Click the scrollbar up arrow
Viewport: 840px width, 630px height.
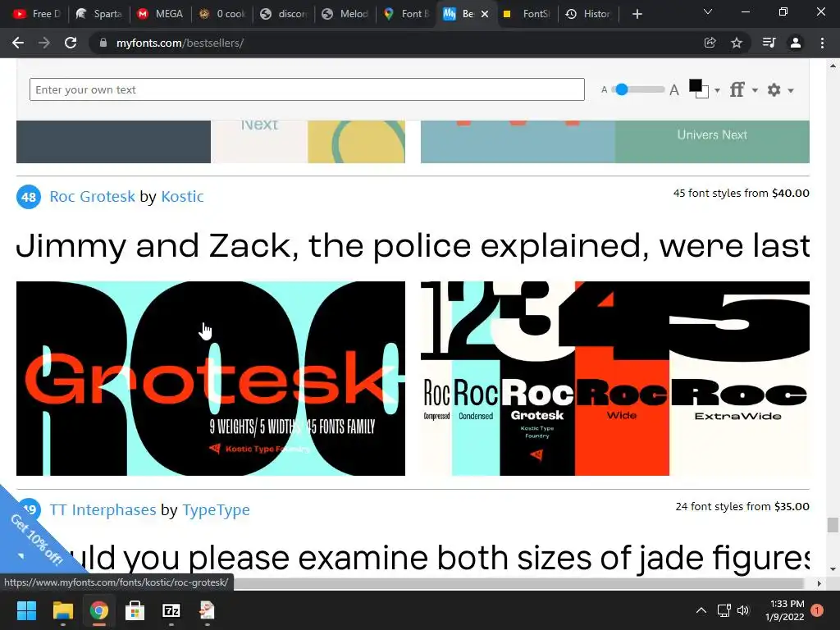click(833, 66)
